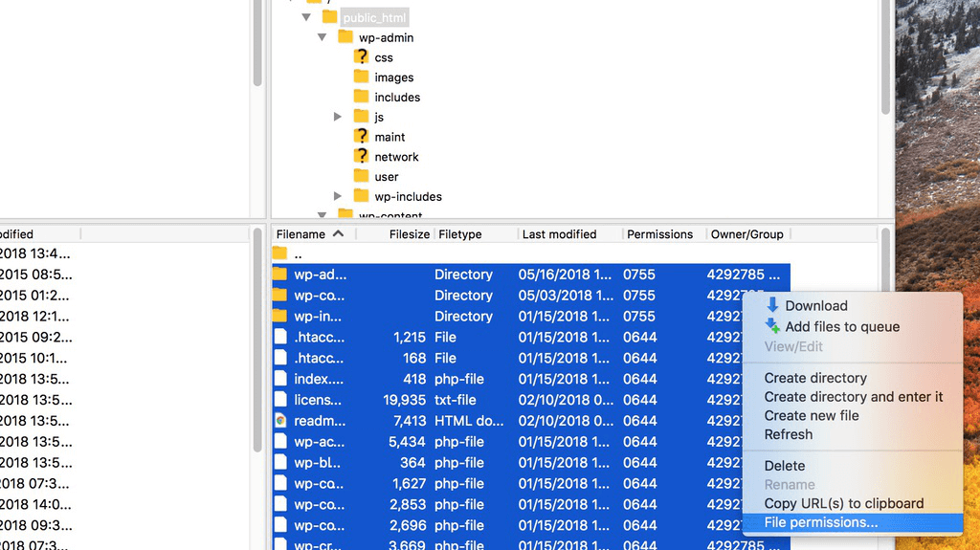Toggle Filename column sort arrow
Image resolution: width=980 pixels, height=550 pixels.
pyautogui.click(x=338, y=233)
